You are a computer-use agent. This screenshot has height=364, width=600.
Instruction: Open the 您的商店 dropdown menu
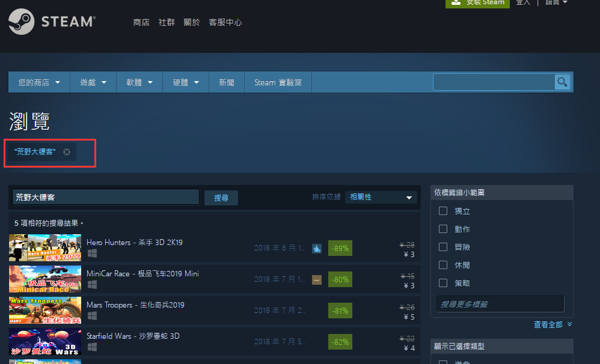pyautogui.click(x=39, y=82)
